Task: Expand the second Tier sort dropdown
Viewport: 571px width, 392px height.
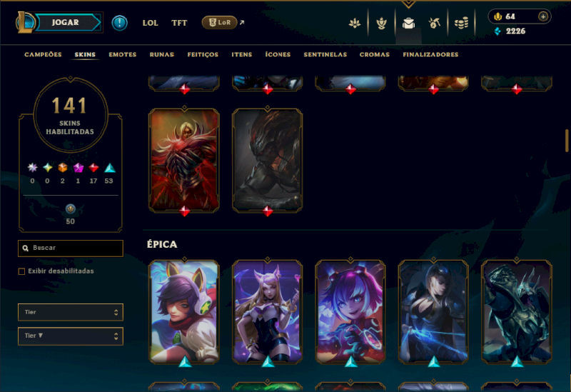Action: 71,336
